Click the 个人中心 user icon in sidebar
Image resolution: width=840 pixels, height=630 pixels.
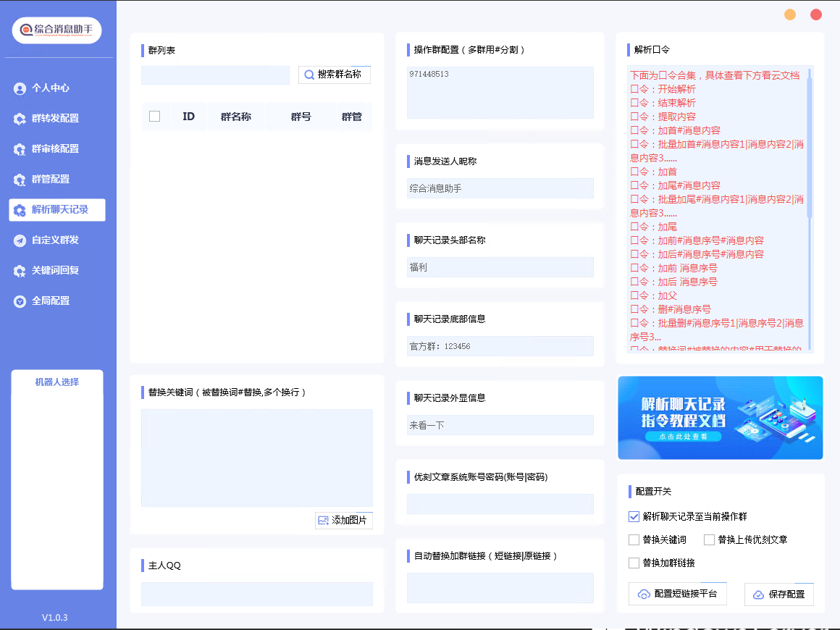20,88
